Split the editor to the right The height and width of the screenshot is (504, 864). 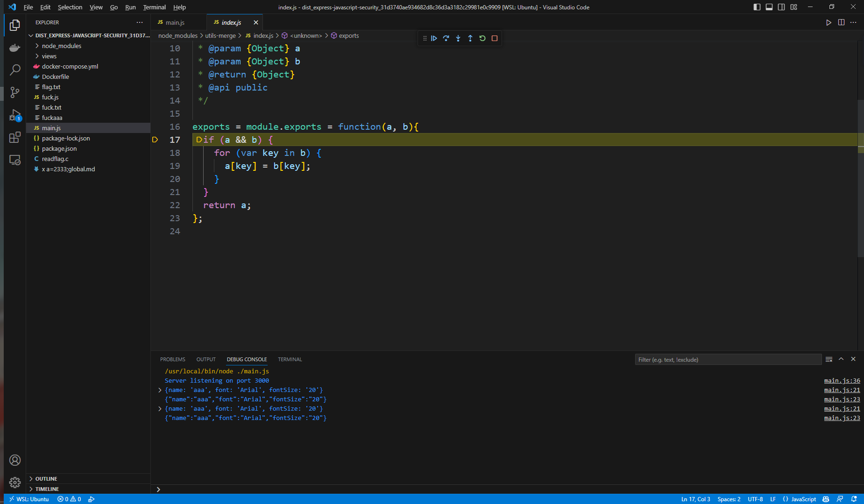pyautogui.click(x=841, y=22)
